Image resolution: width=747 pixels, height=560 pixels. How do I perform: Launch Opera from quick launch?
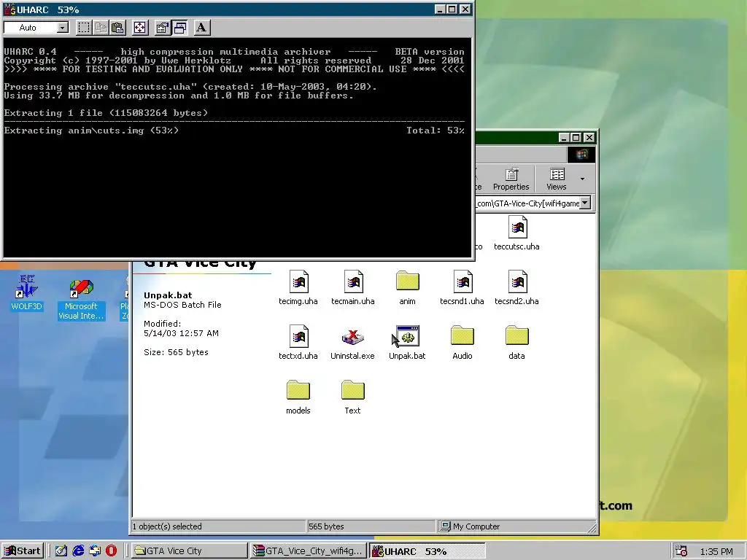click(111, 551)
